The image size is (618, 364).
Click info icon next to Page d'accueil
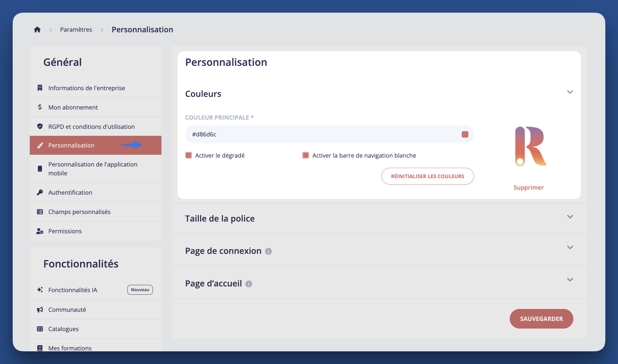tap(249, 284)
